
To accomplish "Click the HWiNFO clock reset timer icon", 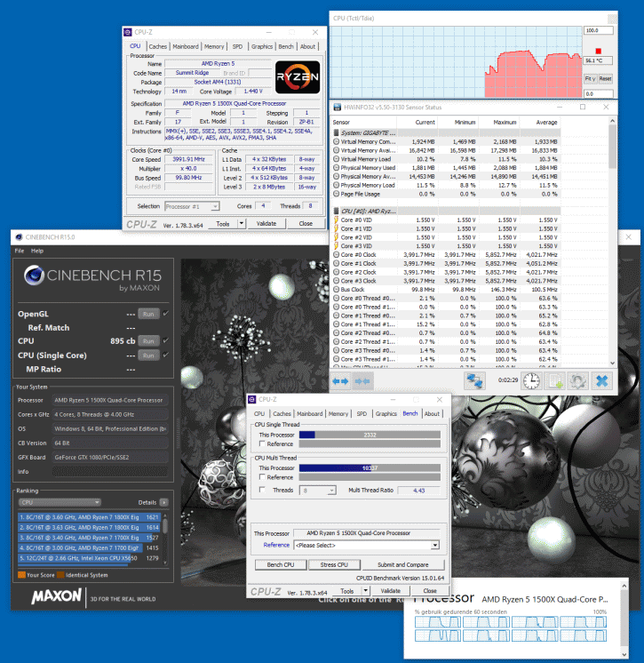I will click(531, 380).
